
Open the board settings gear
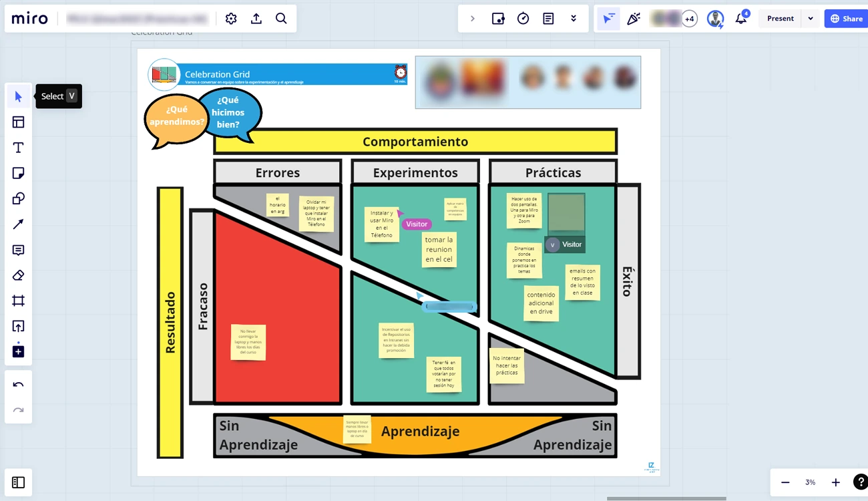(x=231, y=19)
